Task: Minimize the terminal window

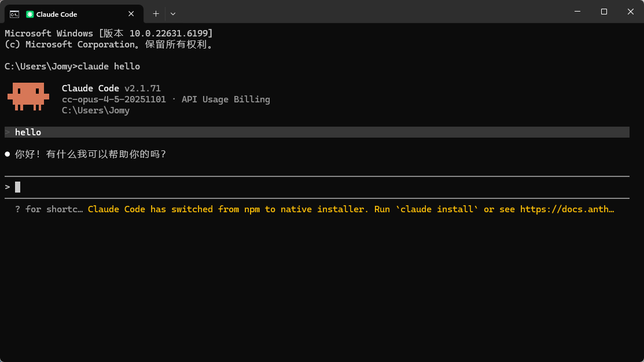Action: click(577, 12)
